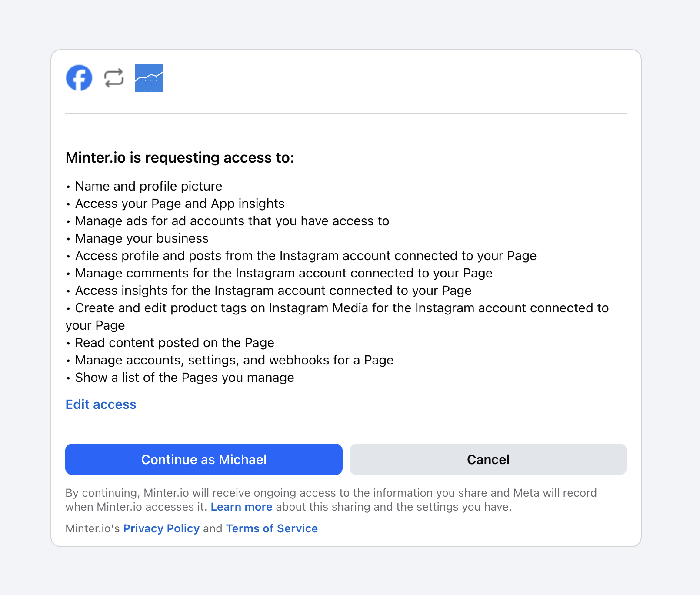The height and width of the screenshot is (595, 700).
Task: Open the Edit access link
Action: point(101,404)
